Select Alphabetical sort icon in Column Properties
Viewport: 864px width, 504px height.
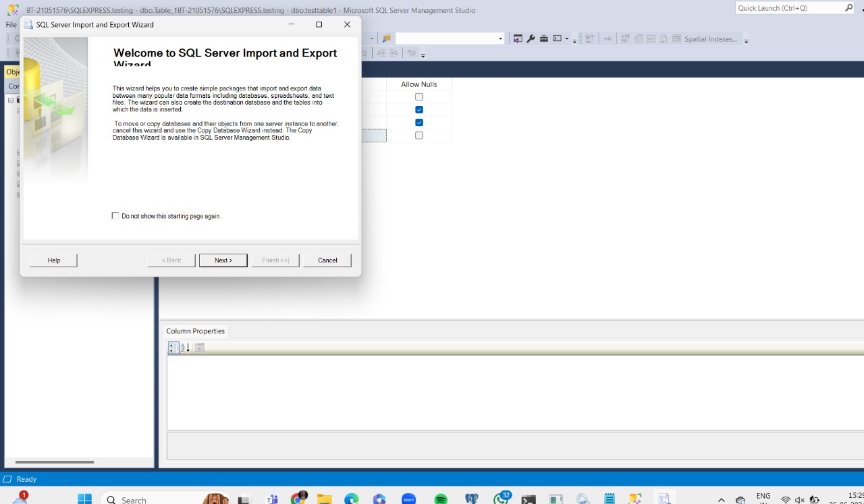(185, 347)
